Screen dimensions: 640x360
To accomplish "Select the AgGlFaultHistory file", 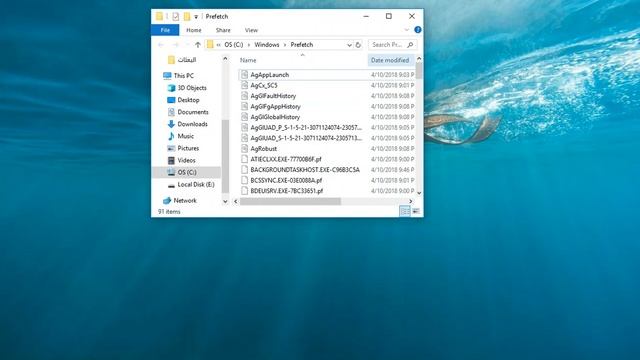I will 273,96.
